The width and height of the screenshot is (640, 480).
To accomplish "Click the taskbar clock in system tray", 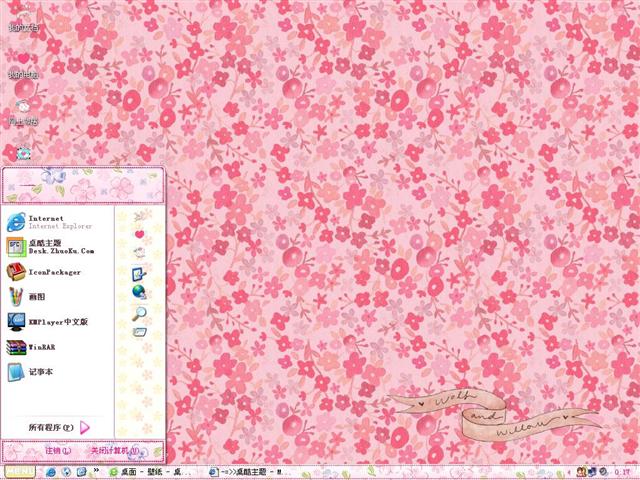I will point(621,470).
